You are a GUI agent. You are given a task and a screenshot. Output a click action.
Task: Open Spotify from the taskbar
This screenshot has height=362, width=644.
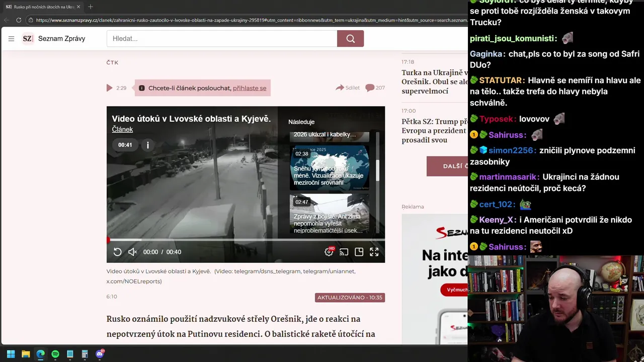point(55,354)
